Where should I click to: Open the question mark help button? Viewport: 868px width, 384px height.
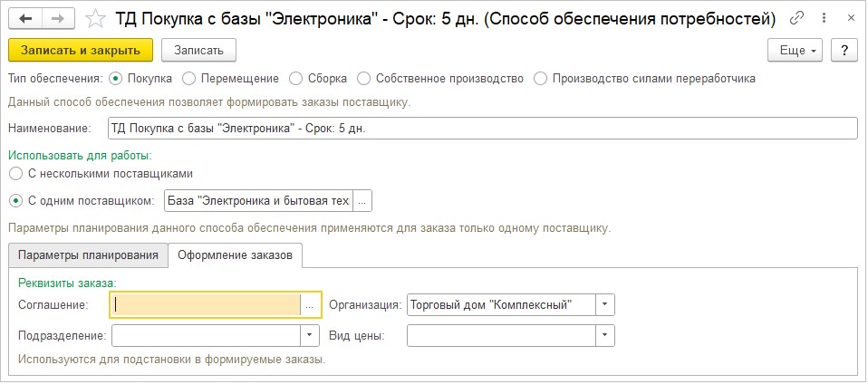coord(844,49)
